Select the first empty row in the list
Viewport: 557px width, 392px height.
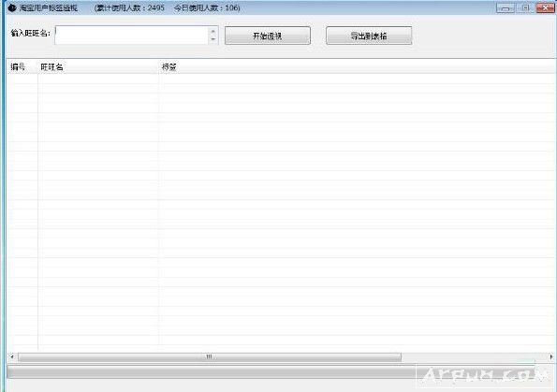[281, 79]
